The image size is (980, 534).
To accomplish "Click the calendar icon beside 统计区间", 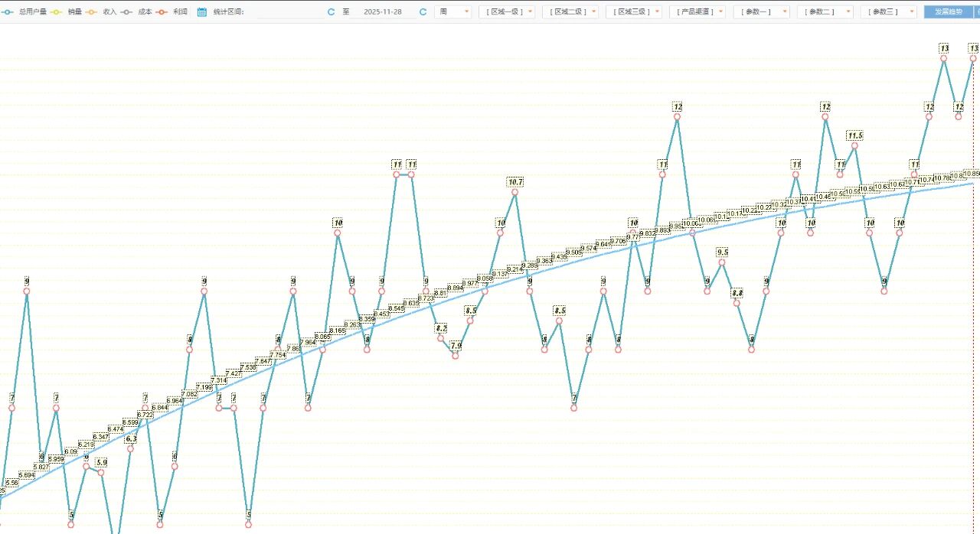I will point(202,12).
